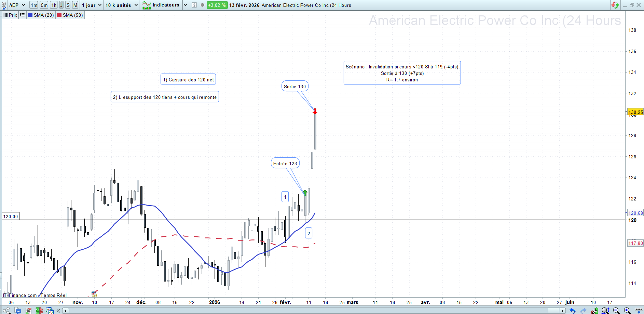
Task: Open the chart comments speech-bubble icon
Action: click(18, 311)
